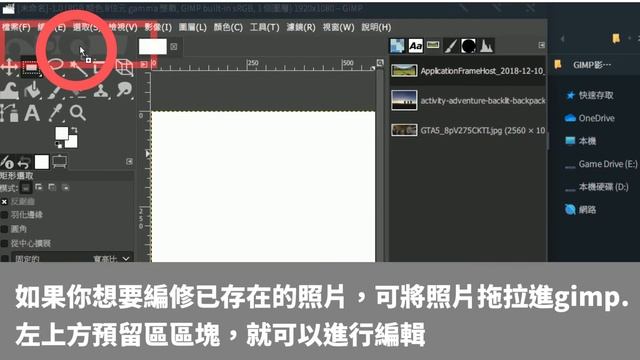Open 本機 in File Explorer sidebar
Viewport: 640px width, 360px height.
click(581, 141)
